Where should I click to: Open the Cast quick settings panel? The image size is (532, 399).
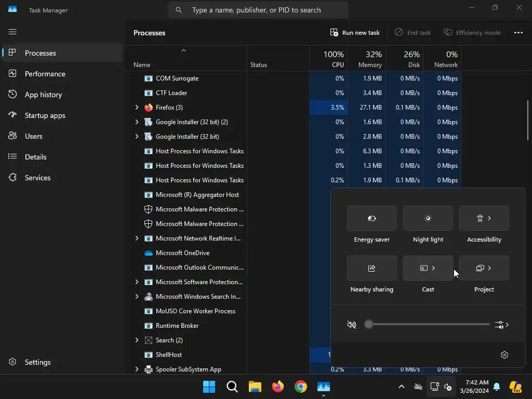click(428, 268)
